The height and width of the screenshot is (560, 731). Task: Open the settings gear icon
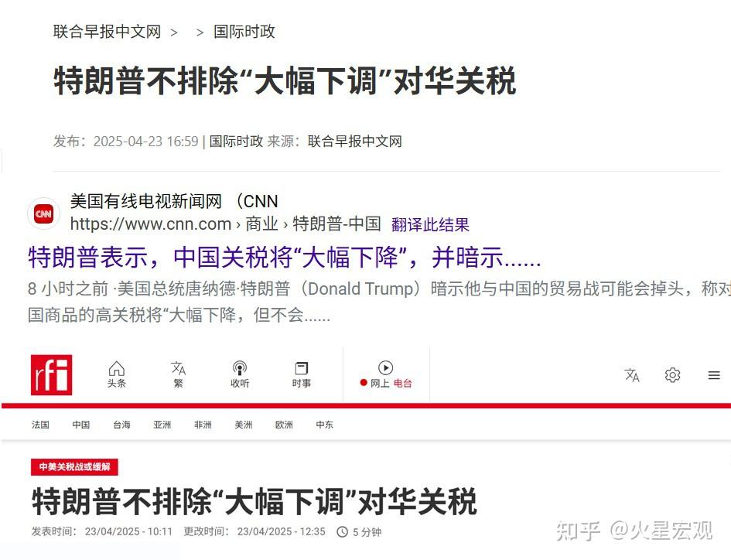[672, 375]
